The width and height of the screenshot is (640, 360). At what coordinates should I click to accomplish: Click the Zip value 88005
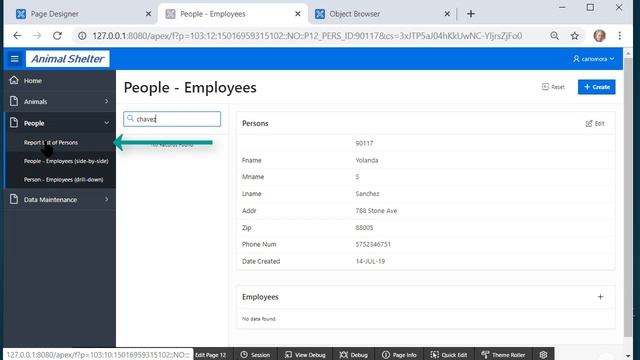364,227
